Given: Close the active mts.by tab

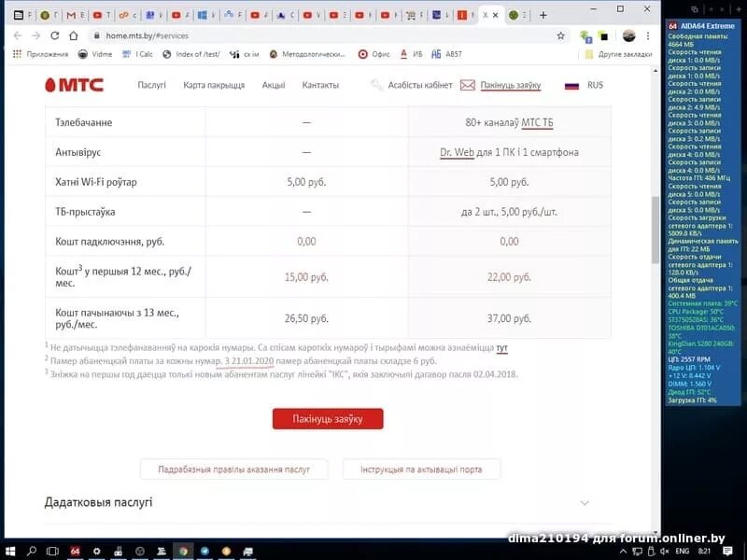Looking at the screenshot, I should tap(496, 15).
